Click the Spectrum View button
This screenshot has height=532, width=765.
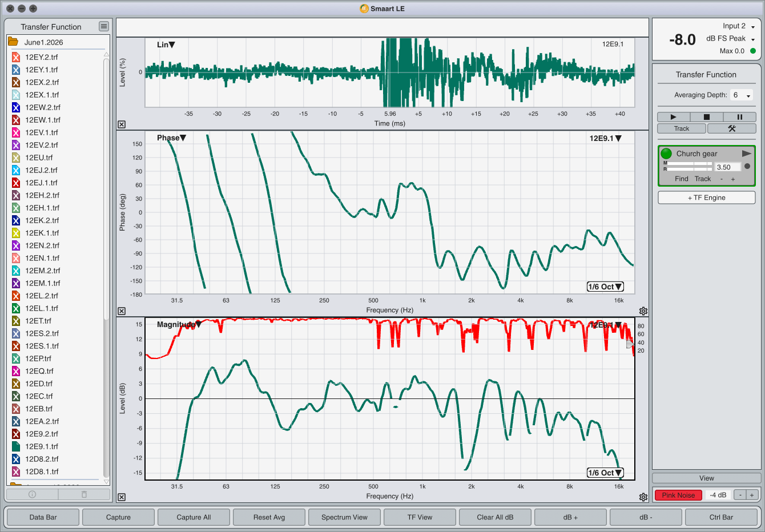click(344, 517)
